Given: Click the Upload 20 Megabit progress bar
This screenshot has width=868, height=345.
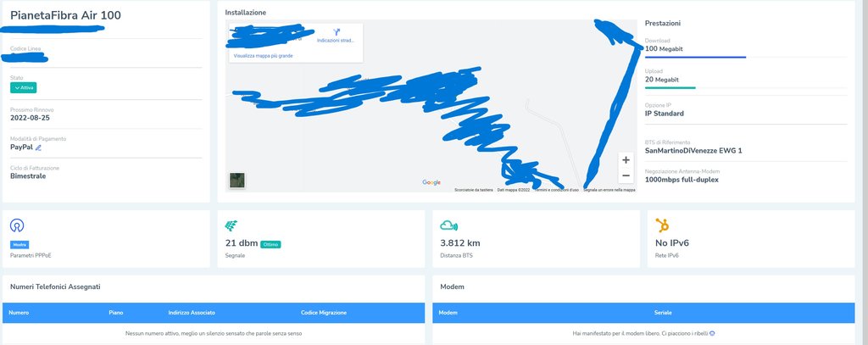Looking at the screenshot, I should (x=746, y=87).
